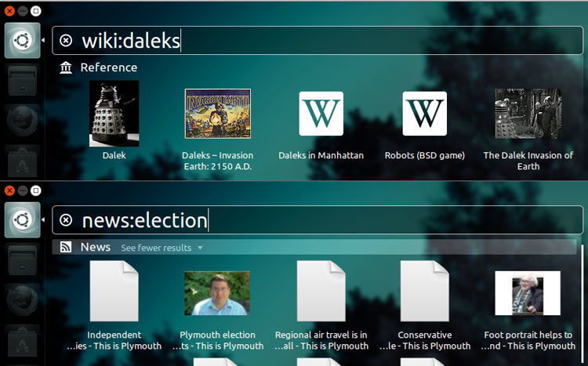This screenshot has width=588, height=366.
Task: Launch Files from the top window launcher
Action: [x=23, y=81]
